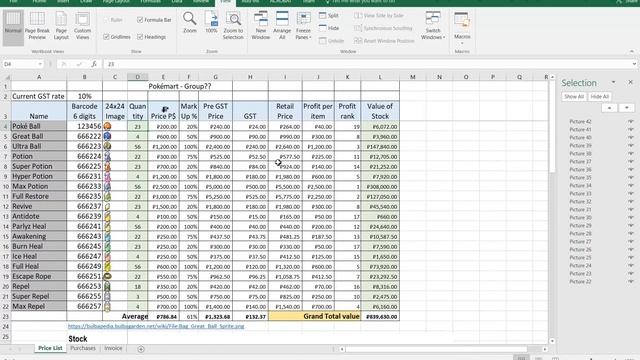This screenshot has width=640, height=360.
Task: Set zoom to 100%
Action: pyautogui.click(x=211, y=23)
